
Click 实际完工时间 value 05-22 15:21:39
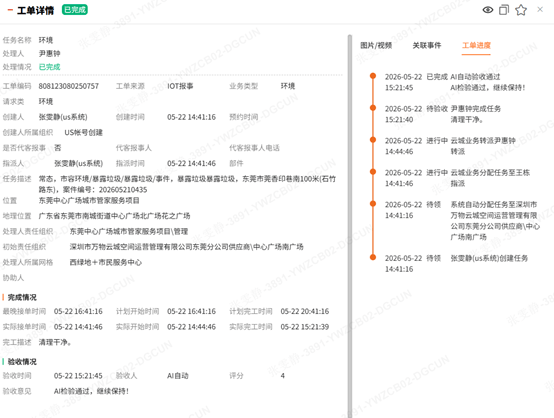(x=305, y=327)
